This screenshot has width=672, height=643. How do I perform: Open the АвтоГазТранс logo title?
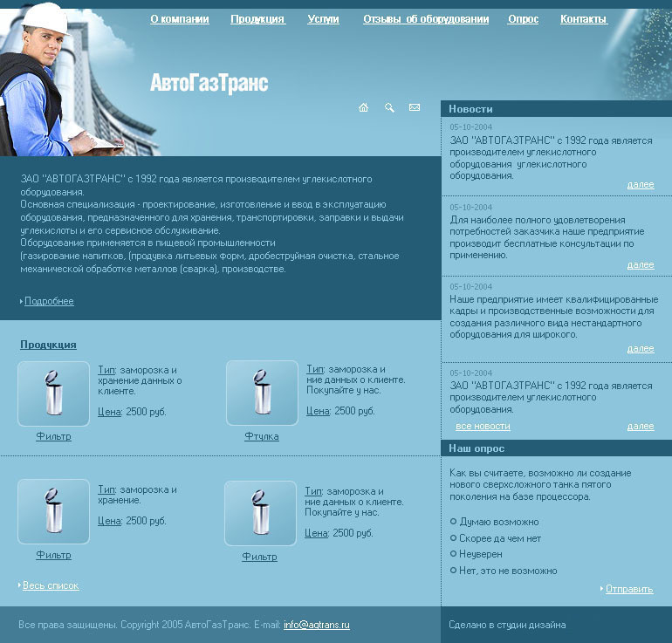pyautogui.click(x=209, y=83)
